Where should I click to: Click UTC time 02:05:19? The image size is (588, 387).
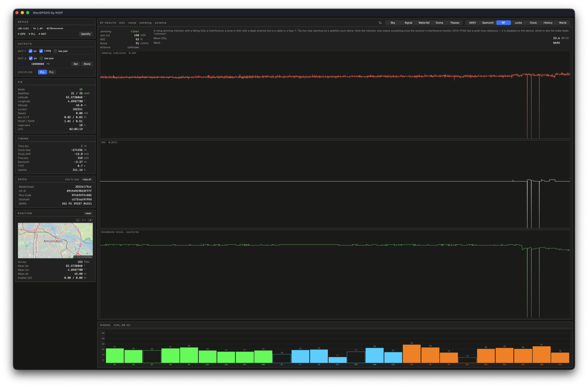pyautogui.click(x=76, y=129)
